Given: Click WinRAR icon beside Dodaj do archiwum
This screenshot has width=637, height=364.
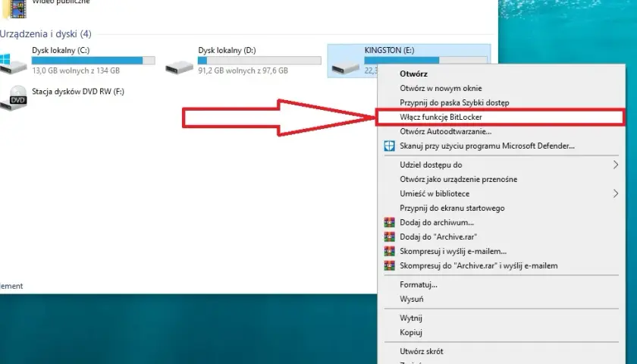Looking at the screenshot, I should (x=389, y=222).
